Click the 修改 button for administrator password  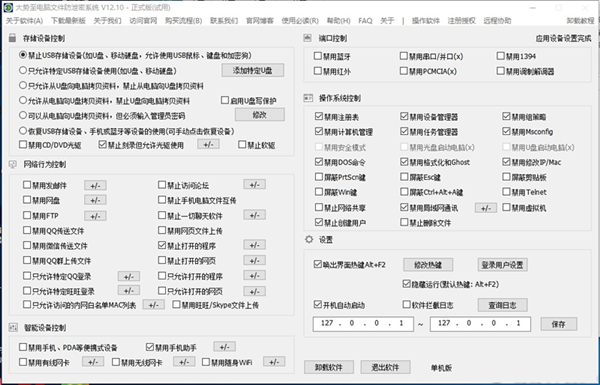[x=259, y=114]
